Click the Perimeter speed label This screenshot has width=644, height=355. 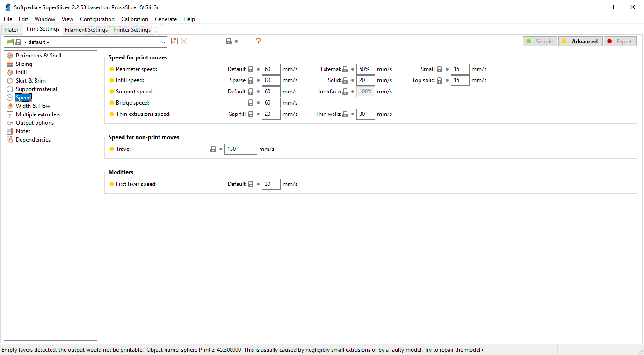[137, 69]
